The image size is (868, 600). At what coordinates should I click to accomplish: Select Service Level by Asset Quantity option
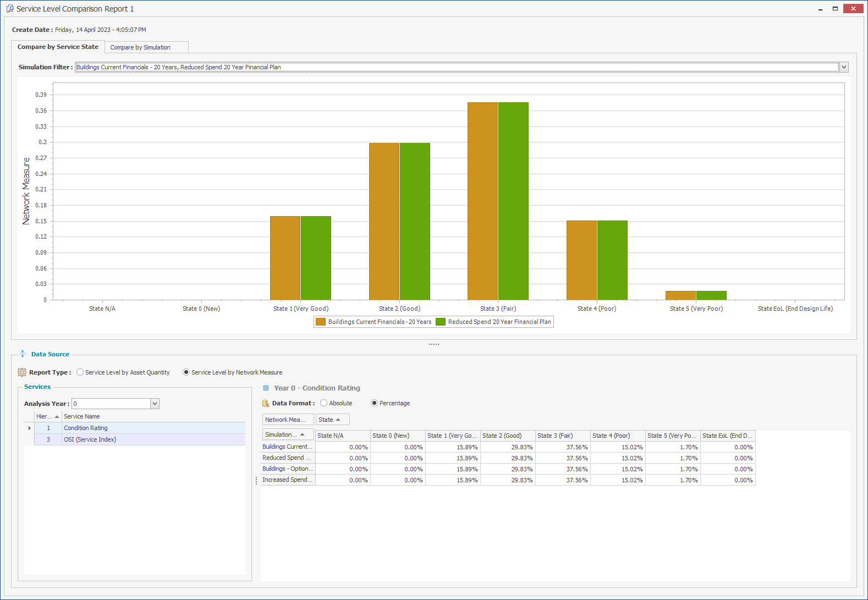[x=80, y=372]
